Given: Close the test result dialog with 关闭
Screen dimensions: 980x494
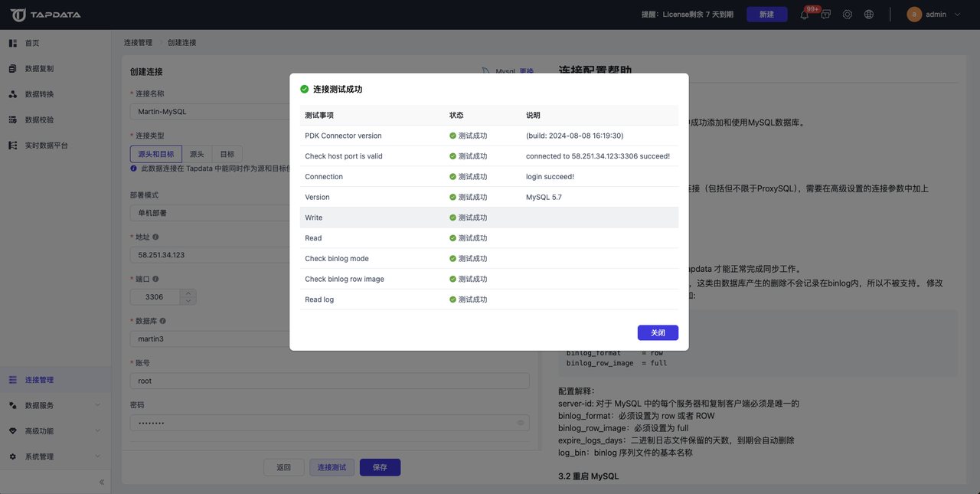Looking at the screenshot, I should click(658, 332).
